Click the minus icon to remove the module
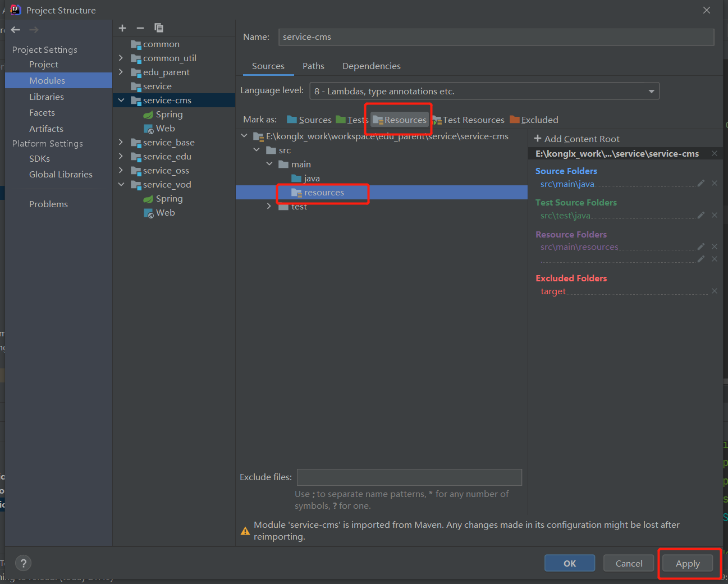728x584 pixels. (140, 28)
